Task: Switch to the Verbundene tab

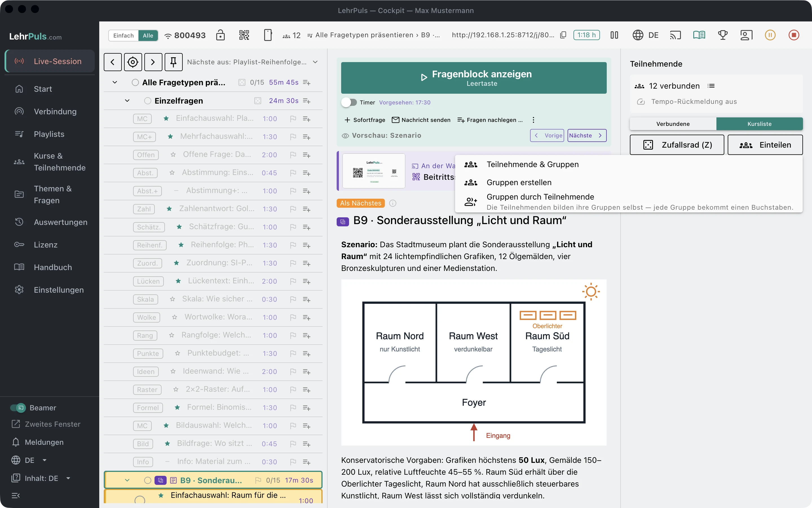Action: [673, 124]
